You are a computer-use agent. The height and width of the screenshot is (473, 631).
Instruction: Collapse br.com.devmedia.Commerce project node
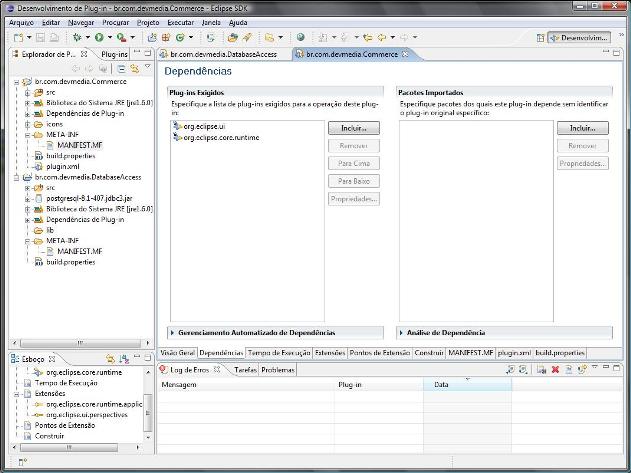16,82
